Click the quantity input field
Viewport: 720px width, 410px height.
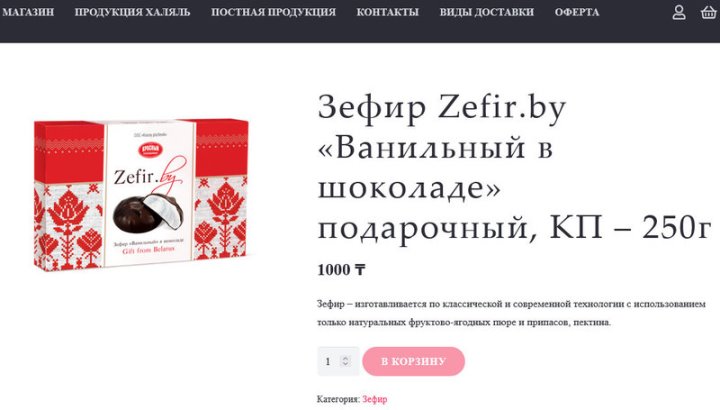click(338, 361)
